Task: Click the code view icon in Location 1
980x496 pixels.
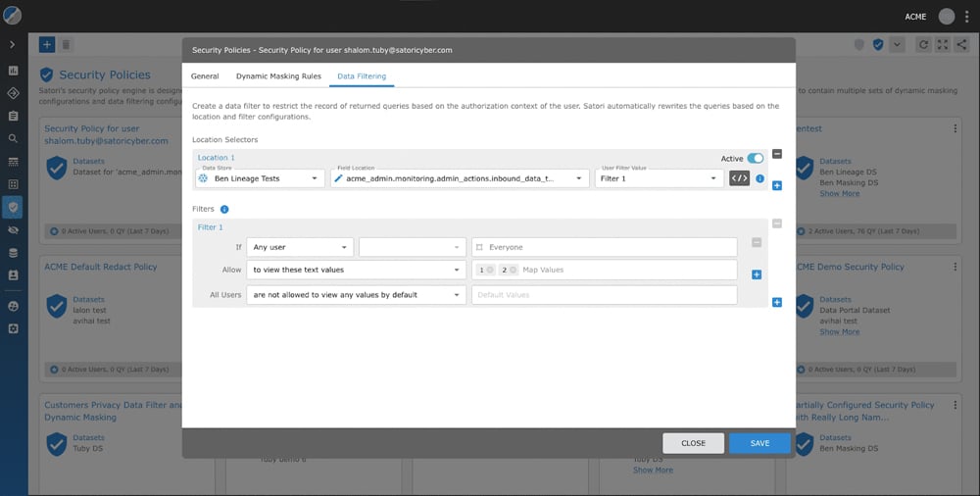Action: (739, 178)
